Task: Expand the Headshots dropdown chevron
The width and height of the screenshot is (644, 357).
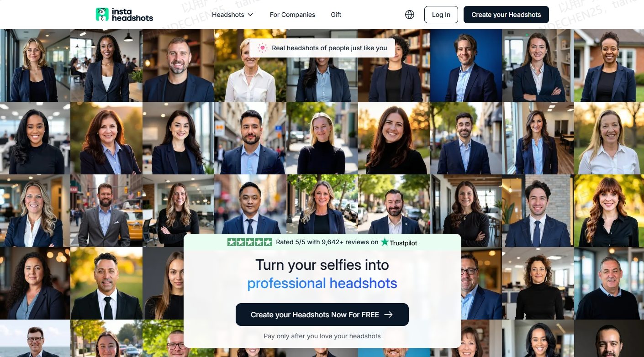Action: 250,15
